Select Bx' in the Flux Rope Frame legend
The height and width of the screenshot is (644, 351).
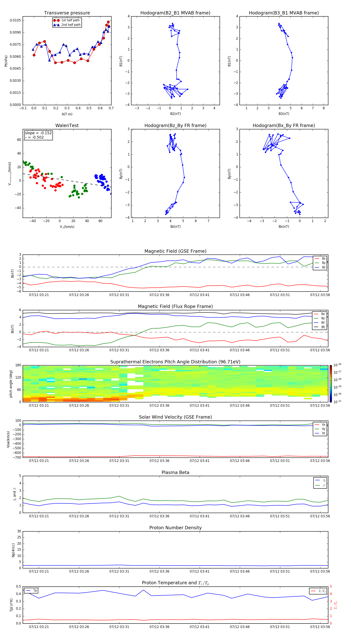coord(320,314)
